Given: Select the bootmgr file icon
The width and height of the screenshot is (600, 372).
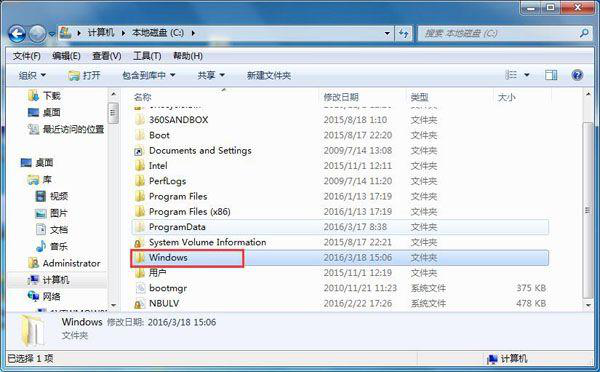Looking at the screenshot, I should (x=140, y=288).
